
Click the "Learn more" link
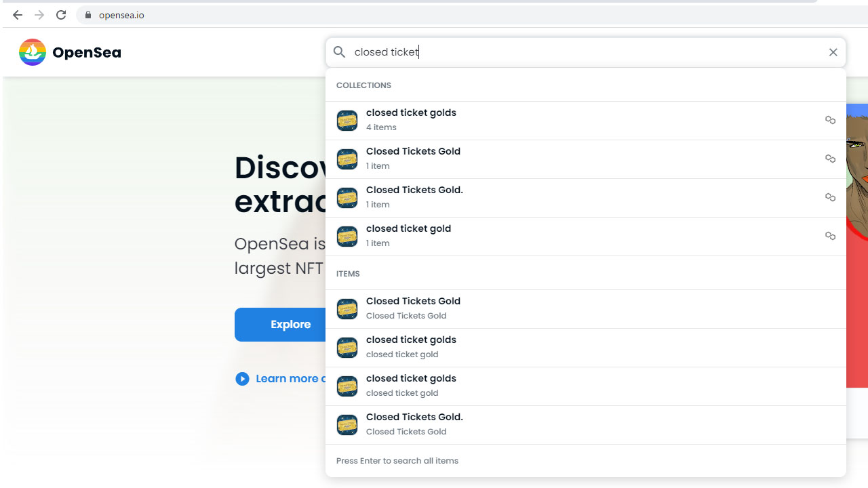[x=285, y=378]
